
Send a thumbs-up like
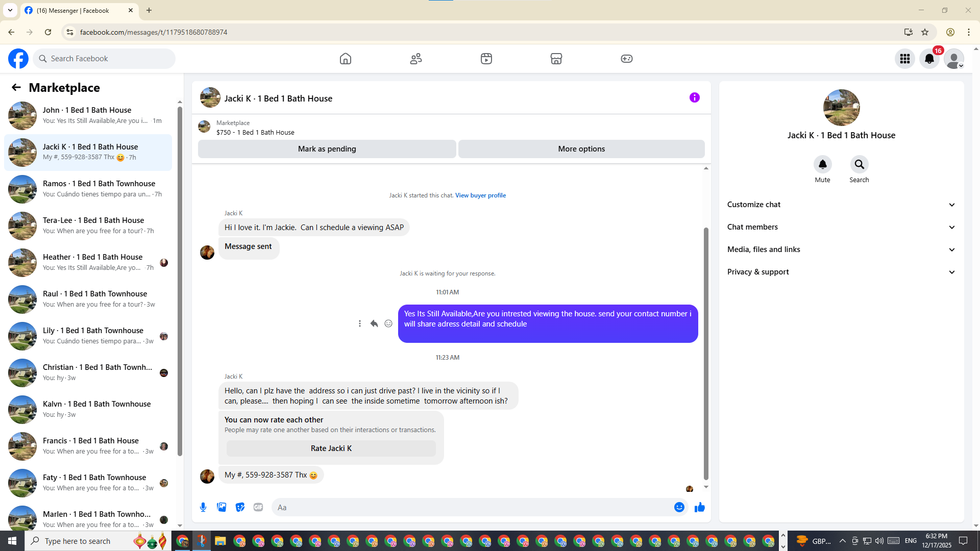click(x=699, y=507)
